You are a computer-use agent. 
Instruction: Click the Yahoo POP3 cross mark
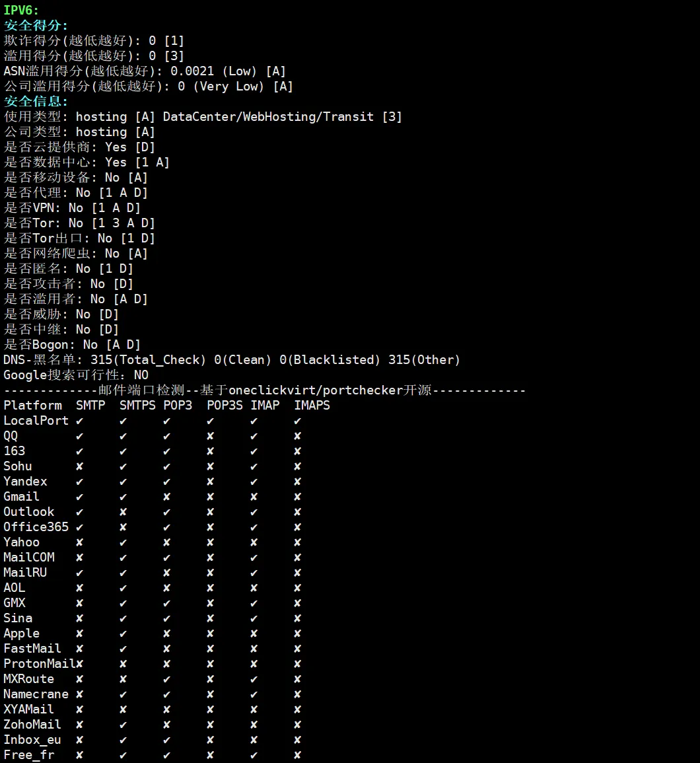166,542
